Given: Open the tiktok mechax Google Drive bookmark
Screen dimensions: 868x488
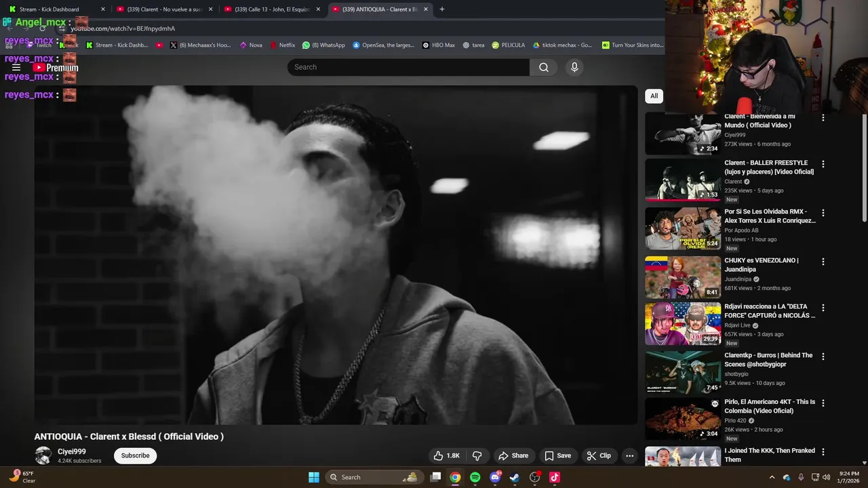Looking at the screenshot, I should (x=562, y=45).
